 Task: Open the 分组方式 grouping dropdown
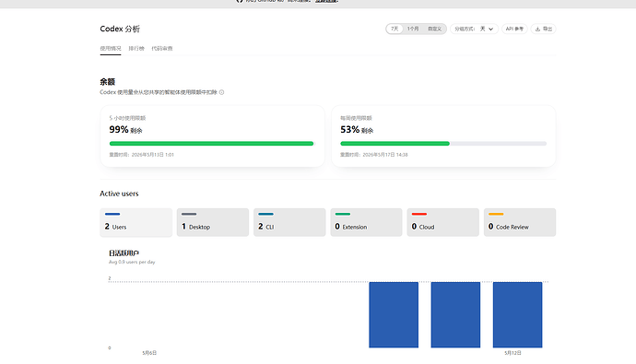pos(474,29)
